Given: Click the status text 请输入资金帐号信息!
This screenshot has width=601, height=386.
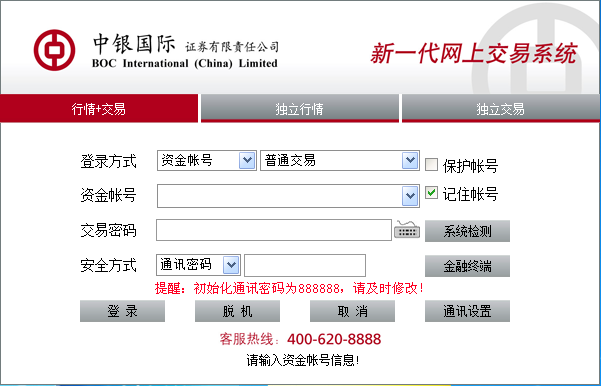Looking at the screenshot, I should click(303, 360).
